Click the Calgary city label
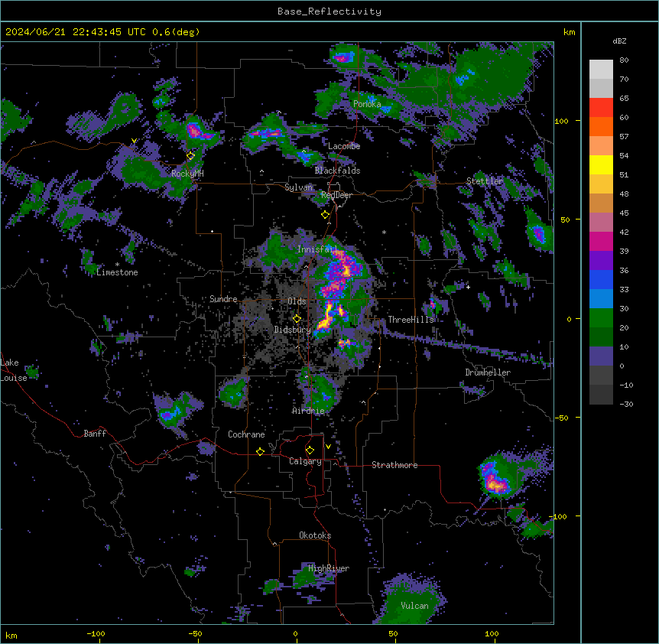Viewport: 659px width, 644px height. (x=305, y=461)
